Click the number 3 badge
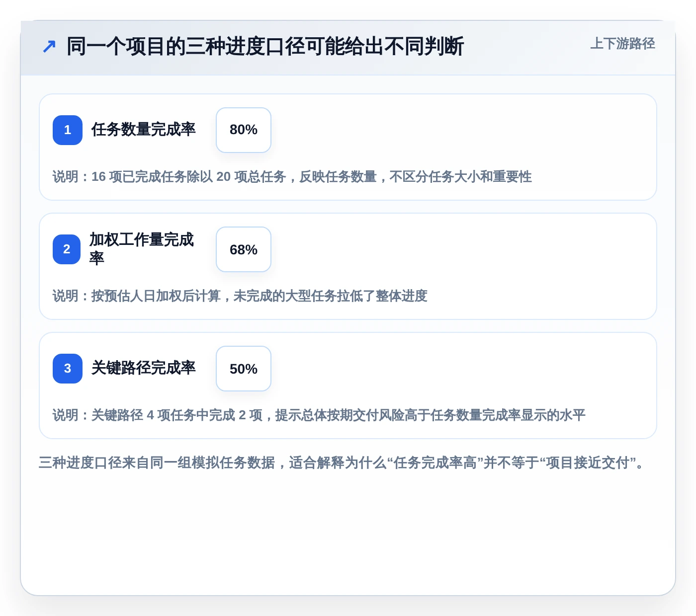Viewport: 696px width, 616px height. tap(68, 369)
